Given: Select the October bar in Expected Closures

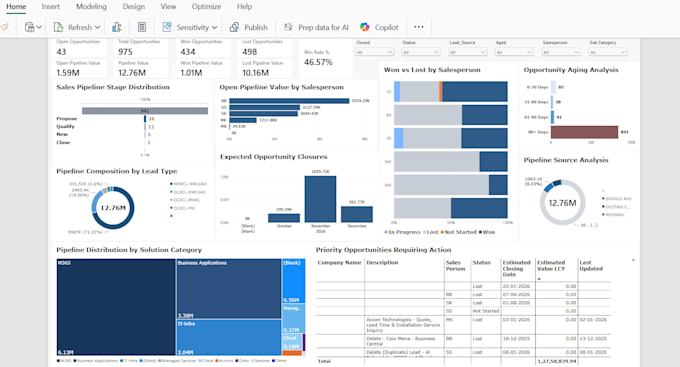Looking at the screenshot, I should [284, 218].
